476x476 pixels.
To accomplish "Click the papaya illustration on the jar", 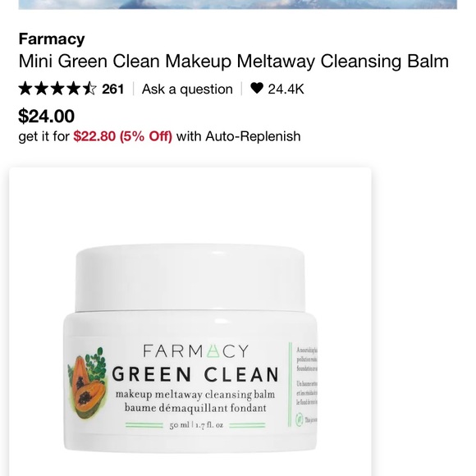I will tap(88, 383).
